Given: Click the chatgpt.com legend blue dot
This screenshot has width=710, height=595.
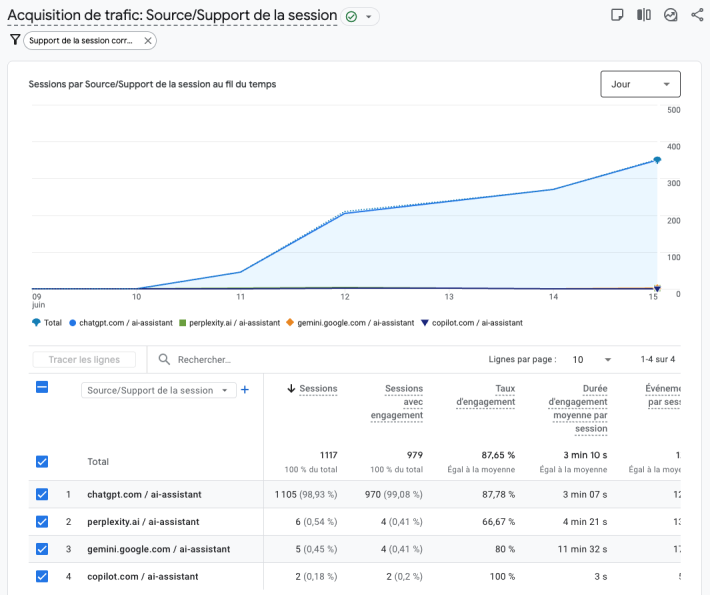Looking at the screenshot, I should pyautogui.click(x=72, y=323).
